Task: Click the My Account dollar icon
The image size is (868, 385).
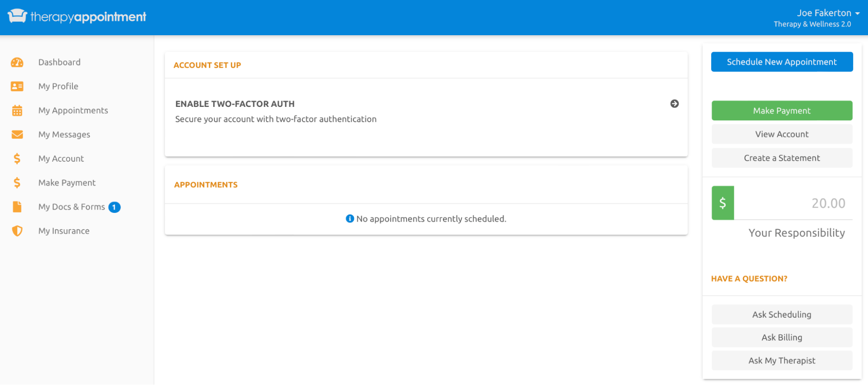Action: coord(17,159)
